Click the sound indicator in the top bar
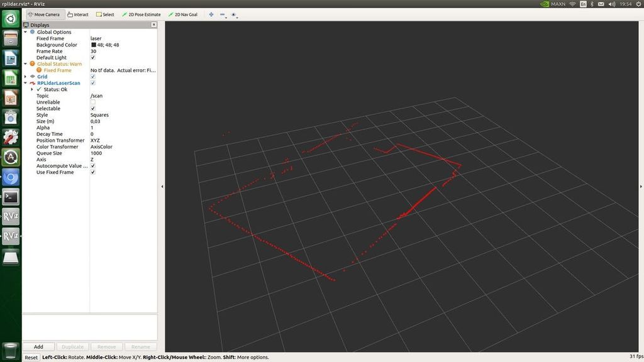644x362 pixels. [x=612, y=3]
